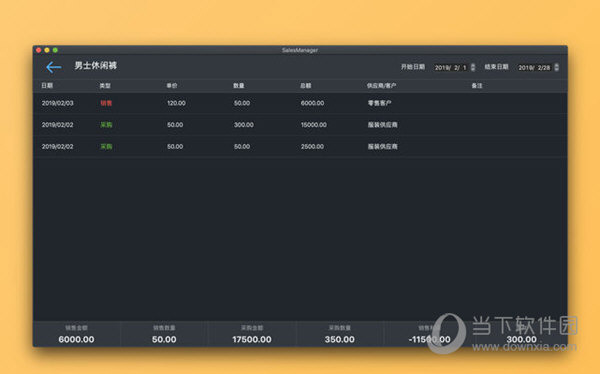Click the 结束日期 label
Image resolution: width=600 pixels, height=374 pixels.
point(496,67)
